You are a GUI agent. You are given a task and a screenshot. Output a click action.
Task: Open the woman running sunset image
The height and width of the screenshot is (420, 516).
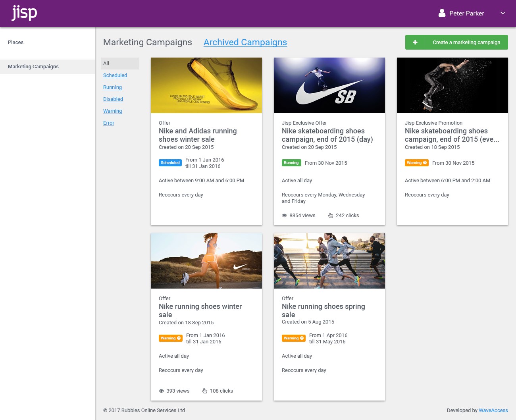coord(206,261)
